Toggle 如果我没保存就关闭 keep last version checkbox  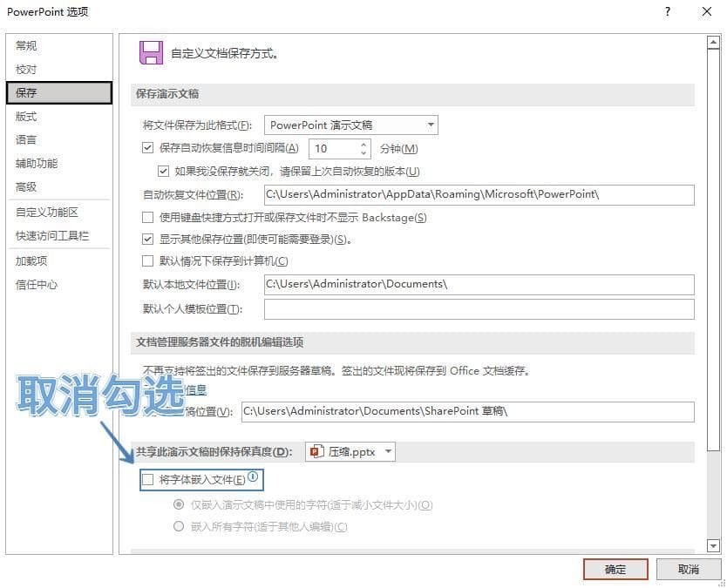pos(163,171)
